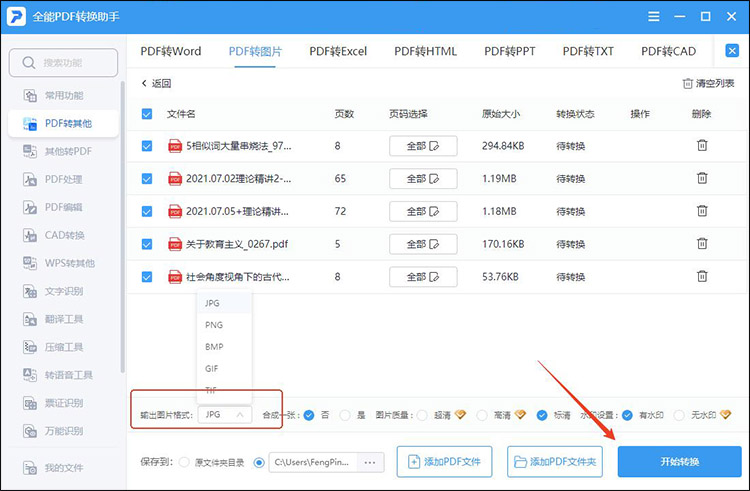Viewport: 750px width, 491px height.
Task: Open 文字识别 in the sidebar
Action: tap(63, 291)
